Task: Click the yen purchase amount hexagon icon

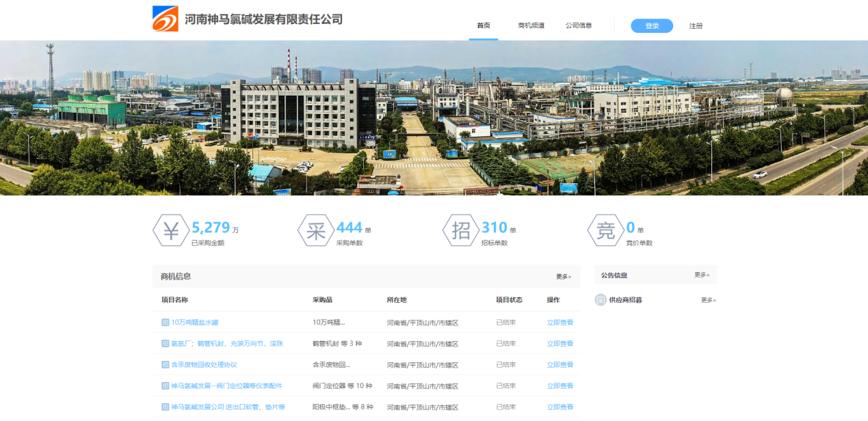Action: (171, 231)
